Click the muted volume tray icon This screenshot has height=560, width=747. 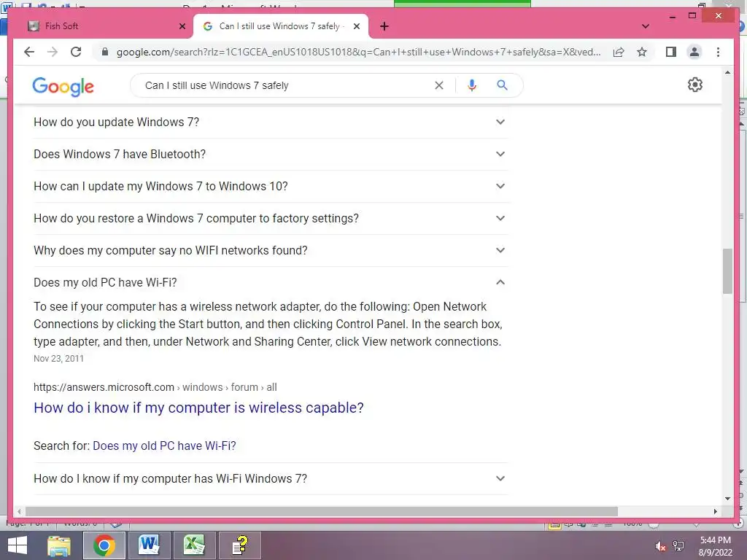click(x=660, y=546)
